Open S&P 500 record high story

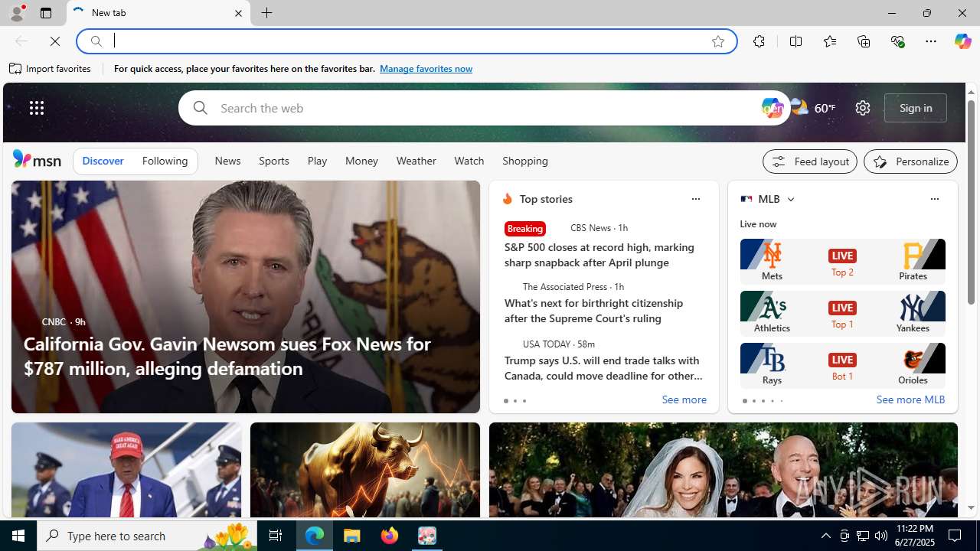(599, 255)
